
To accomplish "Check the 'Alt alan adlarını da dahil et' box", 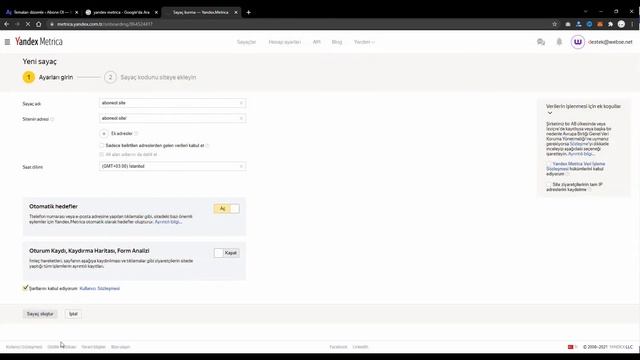I will pyautogui.click(x=102, y=154).
